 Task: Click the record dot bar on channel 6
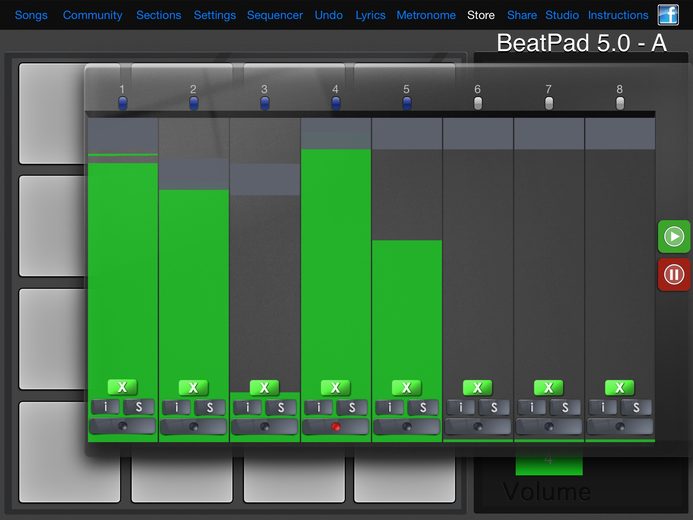[478, 426]
